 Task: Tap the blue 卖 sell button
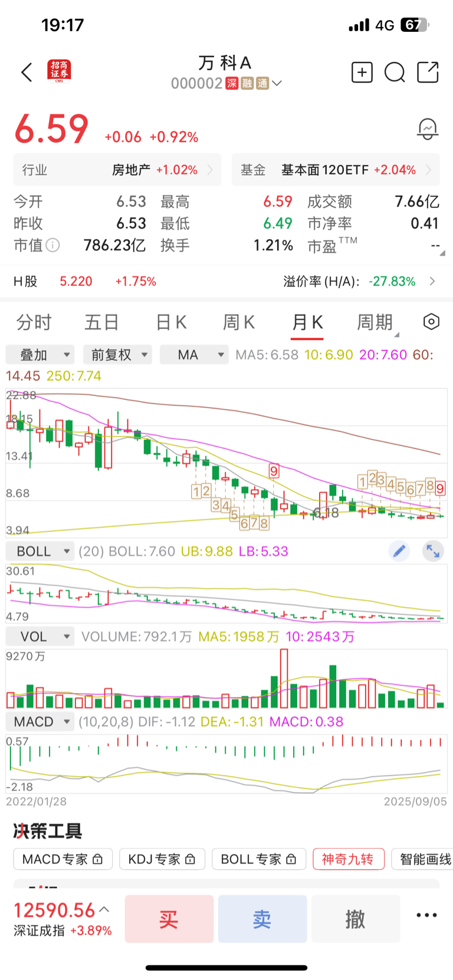click(x=262, y=919)
